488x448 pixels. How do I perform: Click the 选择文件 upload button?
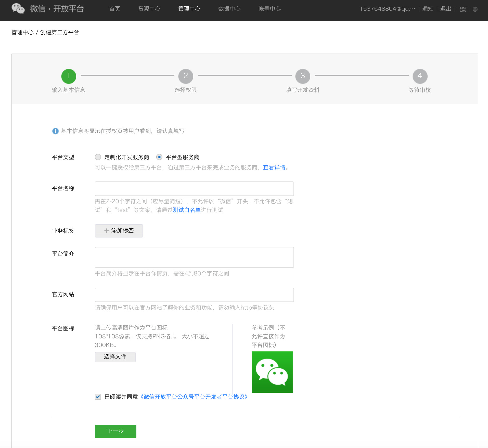115,357
